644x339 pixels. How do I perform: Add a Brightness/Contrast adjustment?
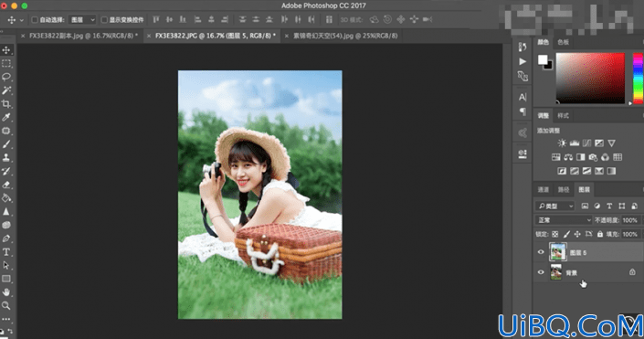(562, 143)
